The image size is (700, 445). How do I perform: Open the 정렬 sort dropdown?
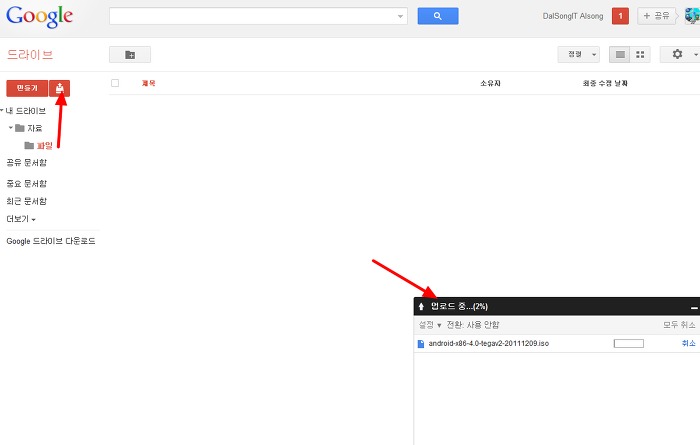point(579,54)
